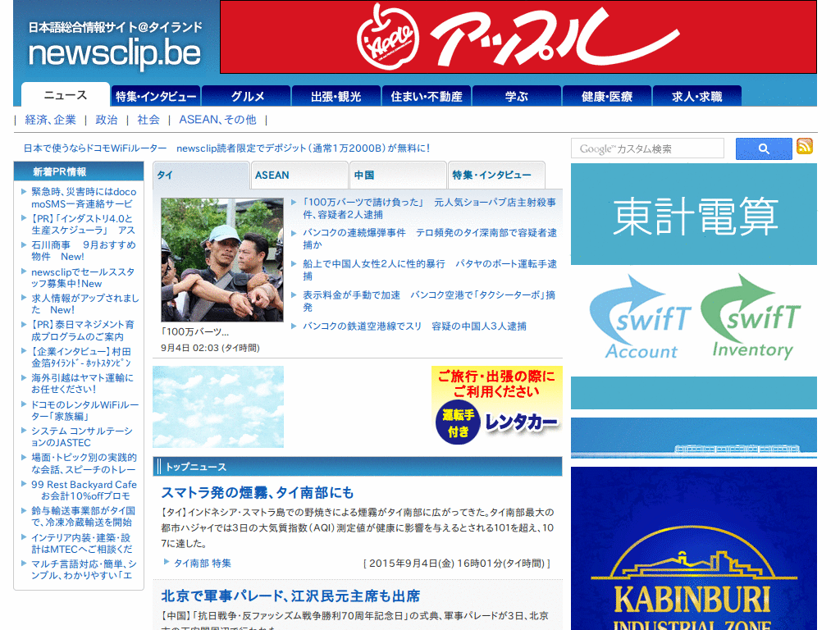Screen dimensions: 840x630
Task: Open PR item 求人情報がアップされました
Action: pos(84,304)
